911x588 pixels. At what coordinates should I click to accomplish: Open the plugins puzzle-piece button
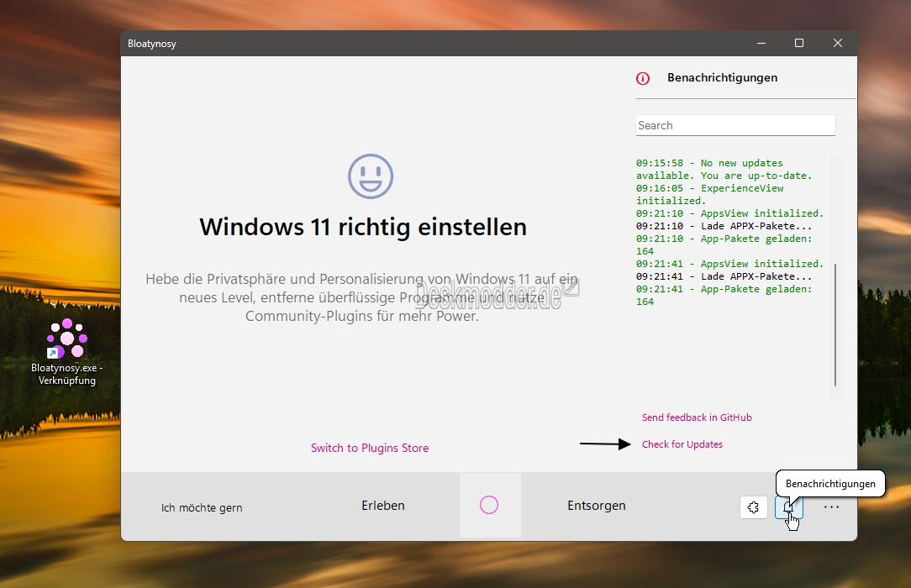pyautogui.click(x=754, y=507)
